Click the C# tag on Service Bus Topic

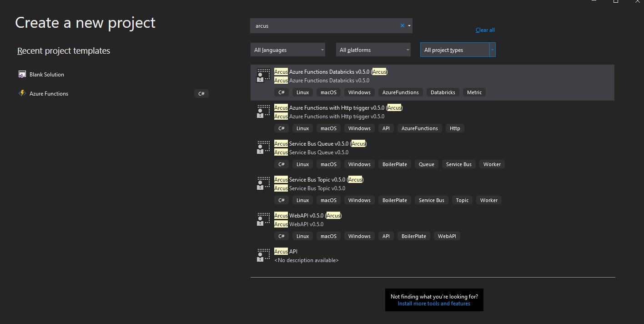point(282,200)
